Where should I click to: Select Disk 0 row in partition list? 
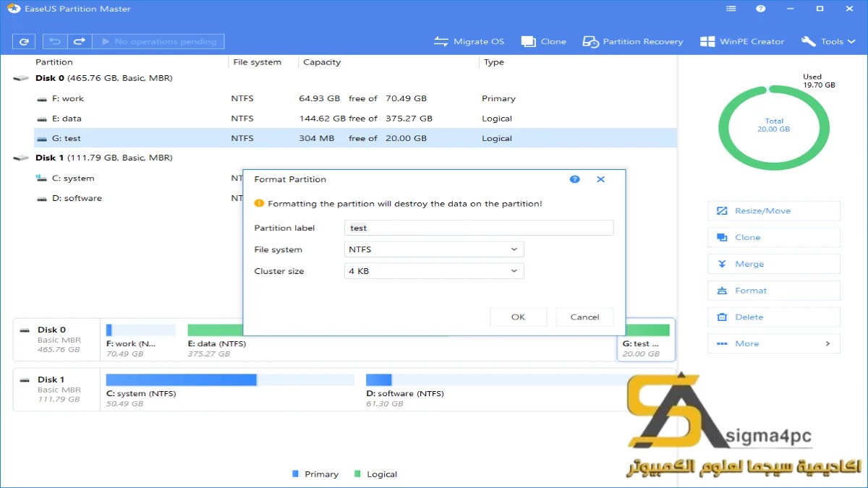pos(344,78)
